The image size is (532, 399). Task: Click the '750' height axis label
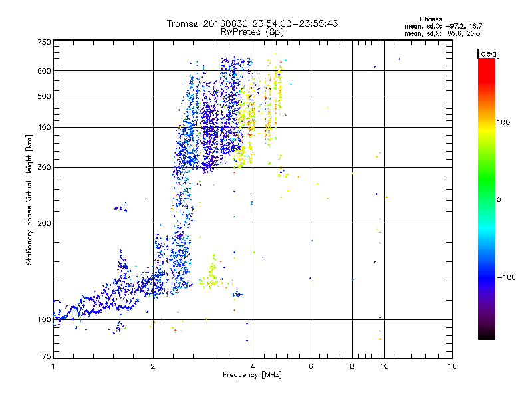tap(44, 42)
